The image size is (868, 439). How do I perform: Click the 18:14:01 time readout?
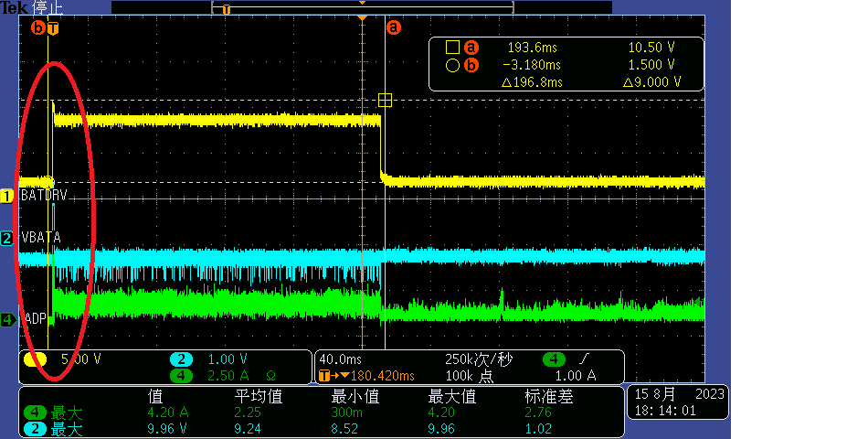665,411
